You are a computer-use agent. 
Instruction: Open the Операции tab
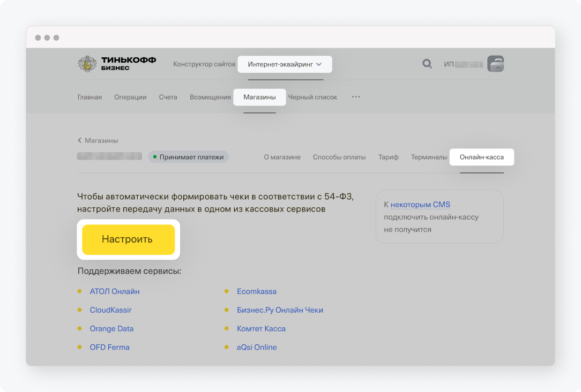click(130, 97)
